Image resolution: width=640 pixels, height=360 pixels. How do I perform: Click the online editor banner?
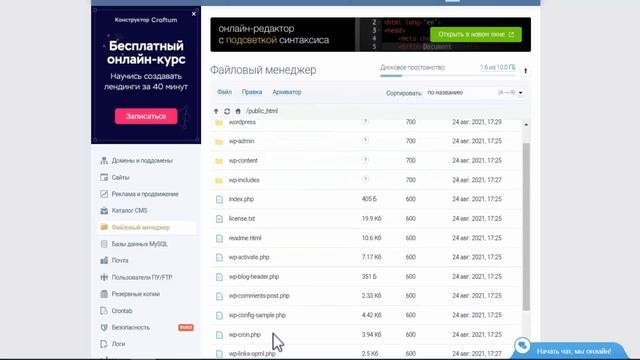[371, 35]
